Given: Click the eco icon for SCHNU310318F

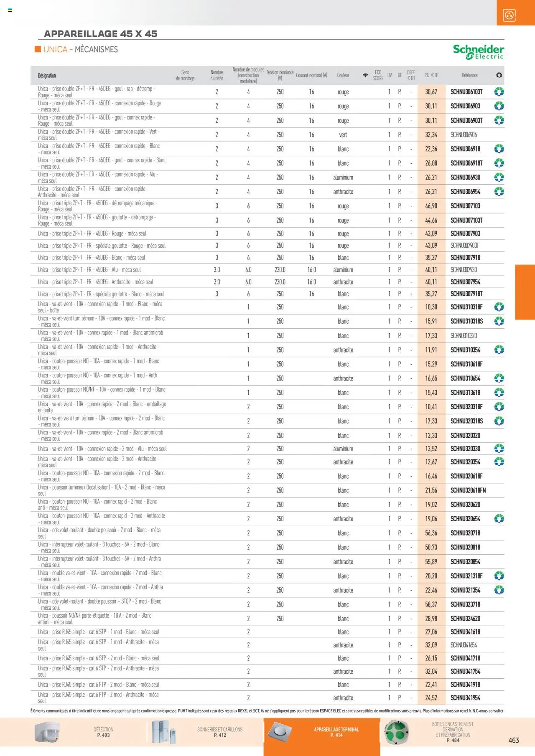Looking at the screenshot, I should click(499, 307).
